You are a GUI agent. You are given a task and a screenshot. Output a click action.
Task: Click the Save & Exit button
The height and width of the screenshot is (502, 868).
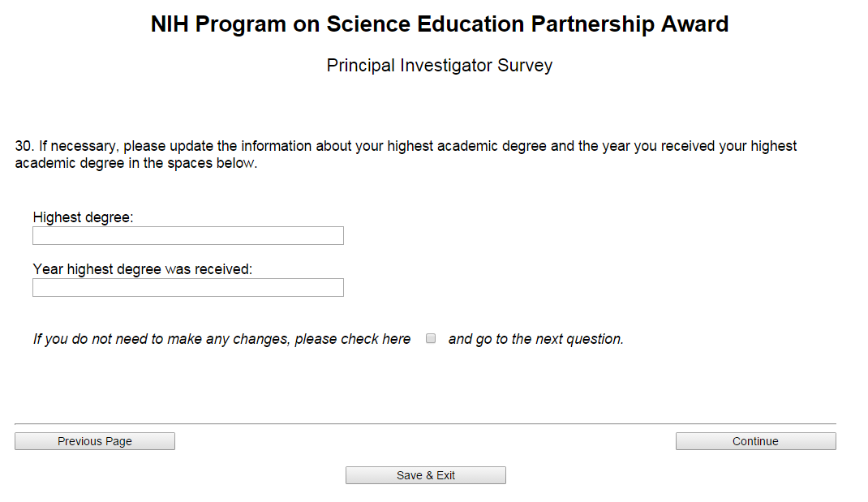426,475
